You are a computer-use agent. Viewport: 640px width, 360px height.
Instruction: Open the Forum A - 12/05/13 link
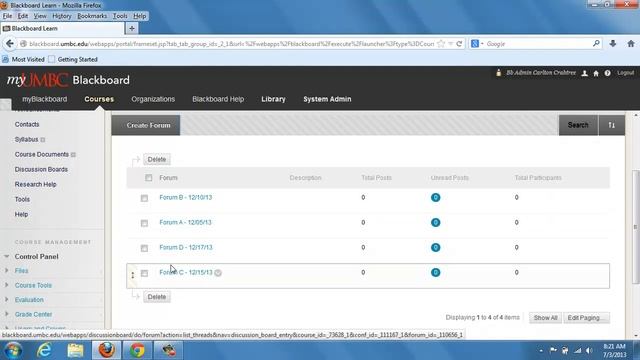point(185,222)
